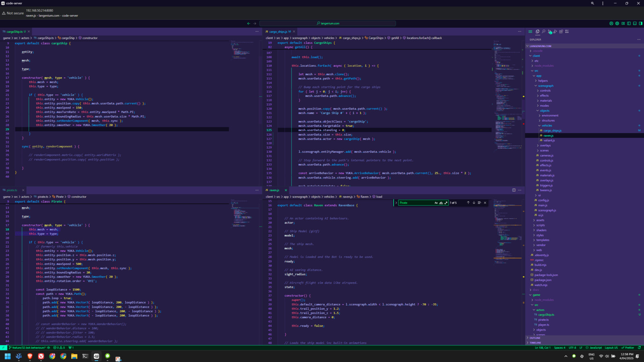The width and height of the screenshot is (644, 362).
Task: Click langenium.com command center search box
Action: 328,23
